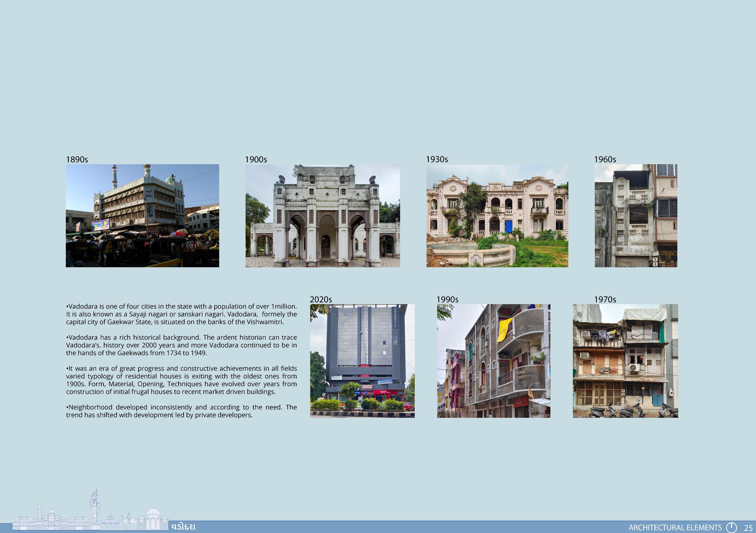Open the 1890s mosque market photo
Viewport: 756px width, 533px height.
pos(142,216)
